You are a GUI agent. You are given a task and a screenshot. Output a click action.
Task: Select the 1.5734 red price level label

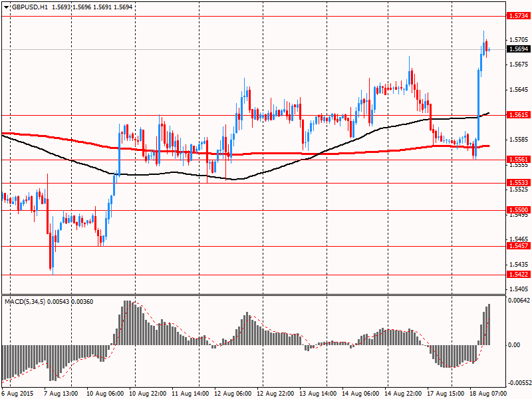[x=517, y=15]
